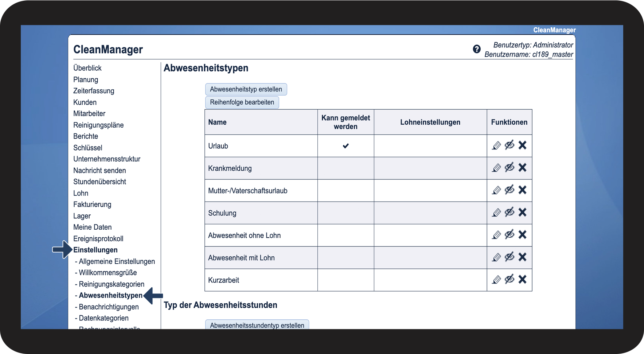Edit Abwesenheit ohne Lohn entry
Viewport: 644px width, 354px height.
click(496, 235)
